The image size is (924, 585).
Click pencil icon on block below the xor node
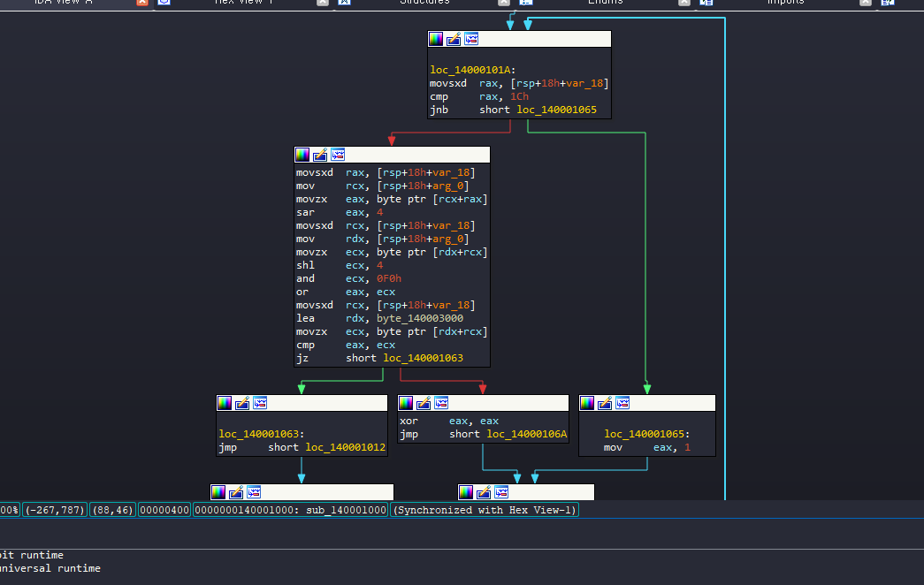tap(484, 492)
